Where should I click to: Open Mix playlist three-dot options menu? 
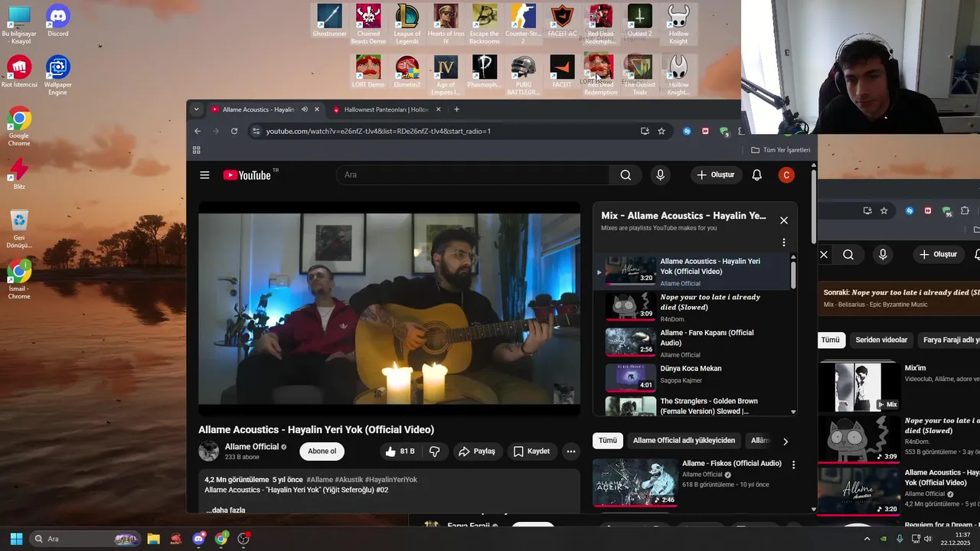[x=783, y=243]
